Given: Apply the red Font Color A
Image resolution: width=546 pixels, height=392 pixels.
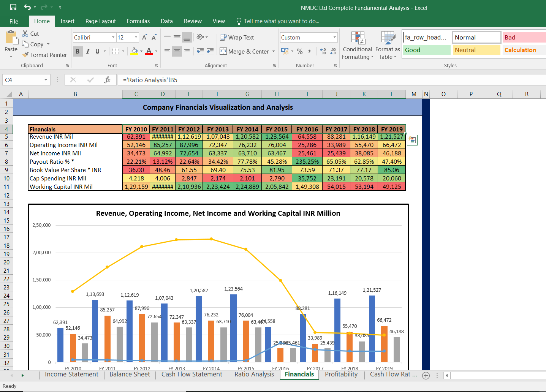Looking at the screenshot, I should pyautogui.click(x=149, y=51).
